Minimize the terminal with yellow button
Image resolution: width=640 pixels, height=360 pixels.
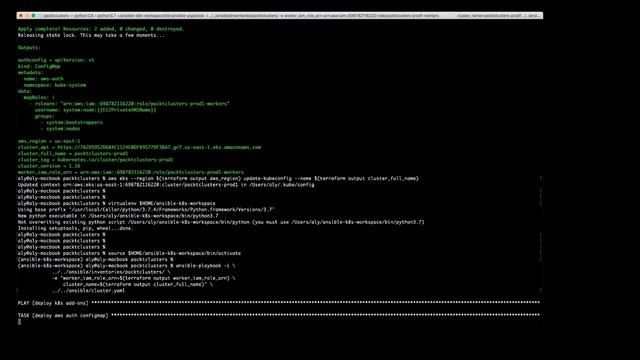pos(27,16)
